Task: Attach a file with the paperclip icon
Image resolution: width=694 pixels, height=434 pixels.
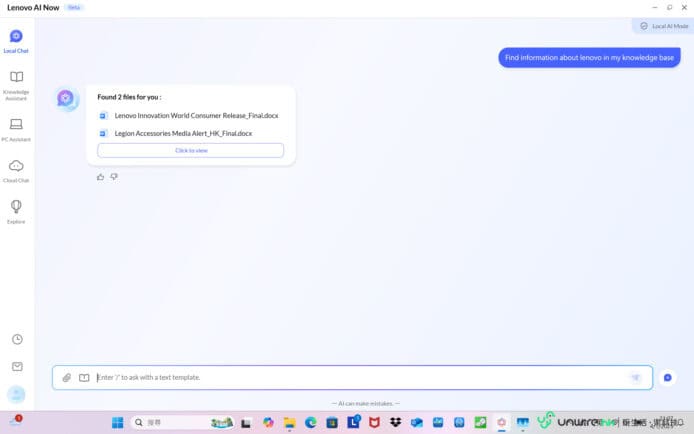Action: [66, 377]
